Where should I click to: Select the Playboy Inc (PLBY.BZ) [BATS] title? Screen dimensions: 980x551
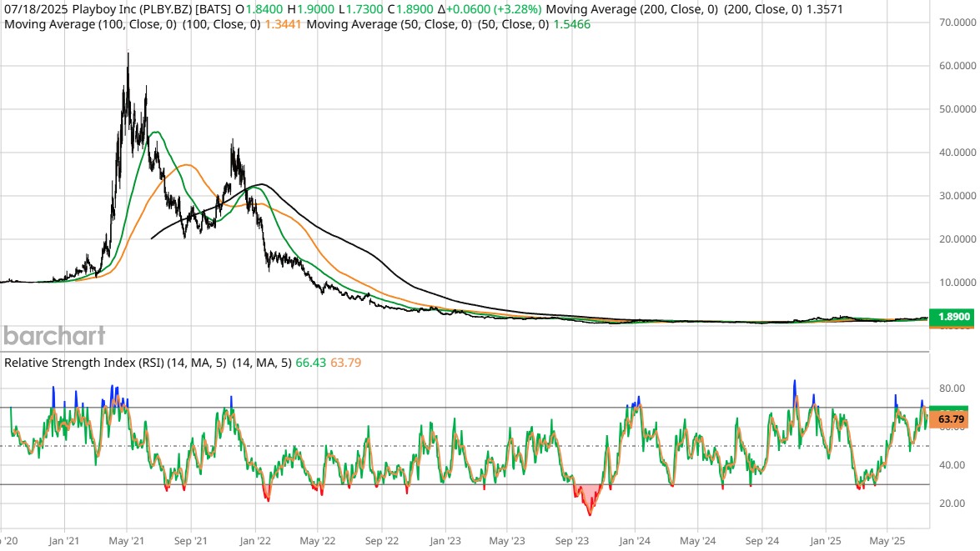[151, 9]
